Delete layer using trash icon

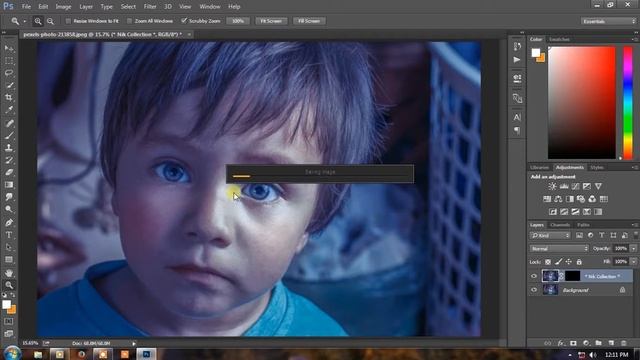coord(623,343)
